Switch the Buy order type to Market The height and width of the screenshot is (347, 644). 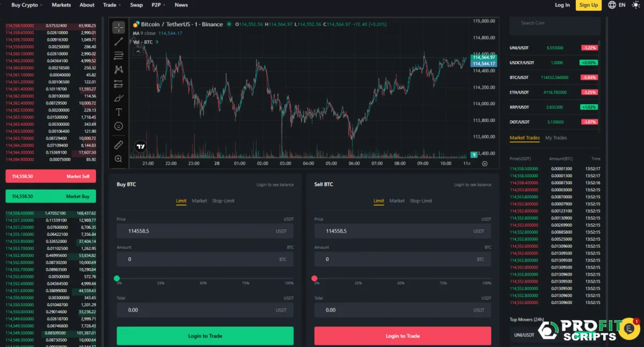[x=199, y=200]
